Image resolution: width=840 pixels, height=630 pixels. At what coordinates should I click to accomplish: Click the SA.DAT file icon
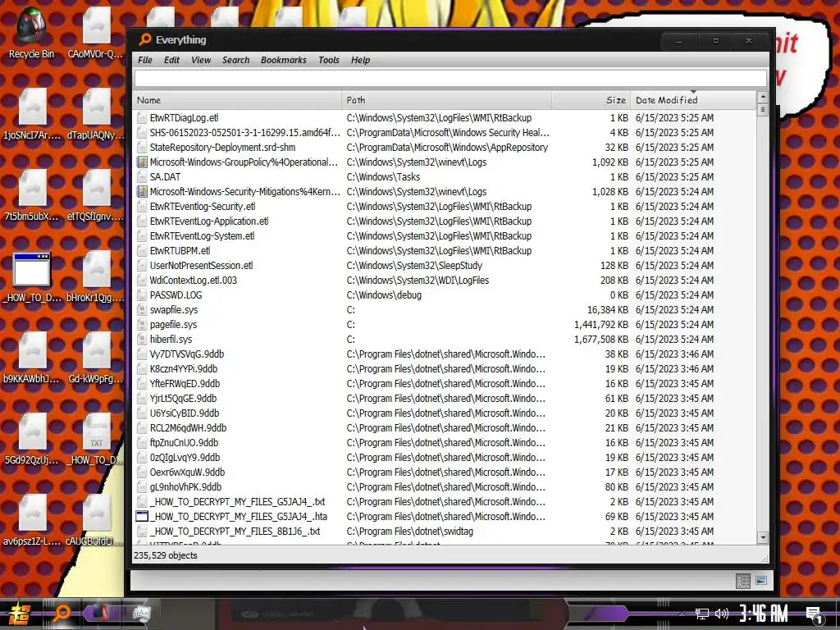tap(141, 177)
